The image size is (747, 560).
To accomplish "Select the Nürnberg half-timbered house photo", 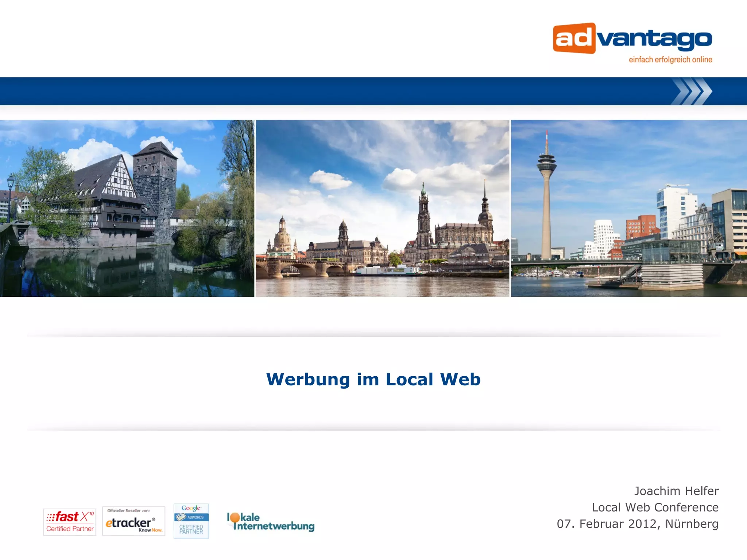I will 127,208.
